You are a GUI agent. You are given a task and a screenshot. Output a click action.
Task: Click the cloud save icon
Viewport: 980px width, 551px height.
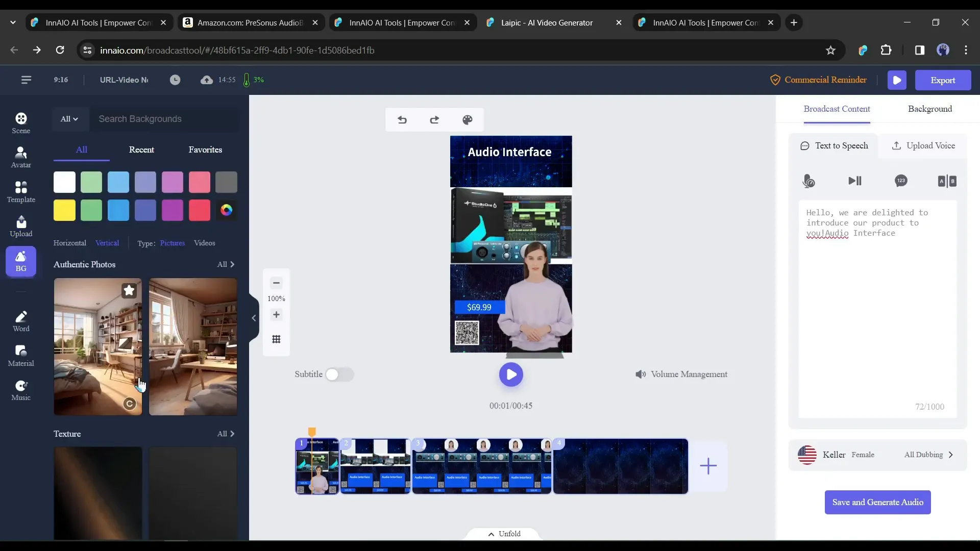tap(206, 80)
